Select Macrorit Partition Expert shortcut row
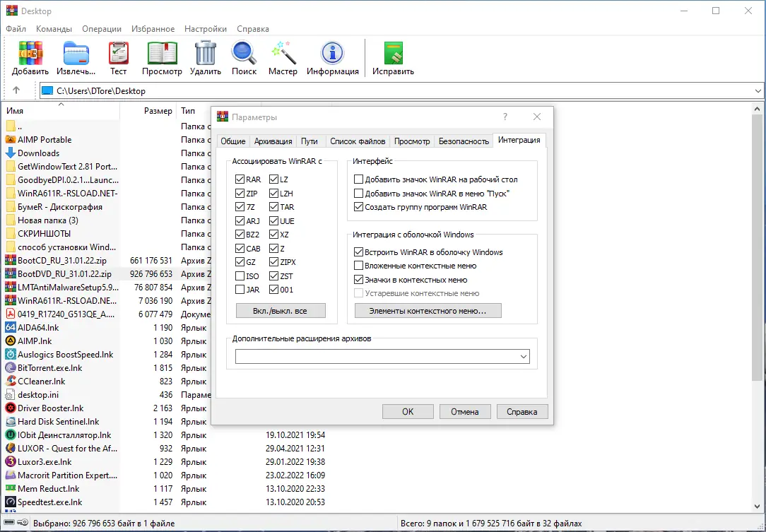Image resolution: width=766 pixels, height=532 pixels. tap(165, 475)
